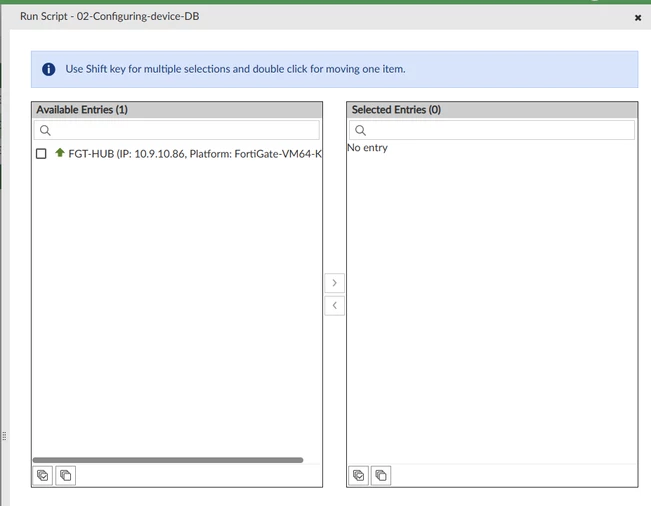Screen dimensions: 651x506
Task: Select the FGT-HUB entry row text
Action: click(x=195, y=154)
